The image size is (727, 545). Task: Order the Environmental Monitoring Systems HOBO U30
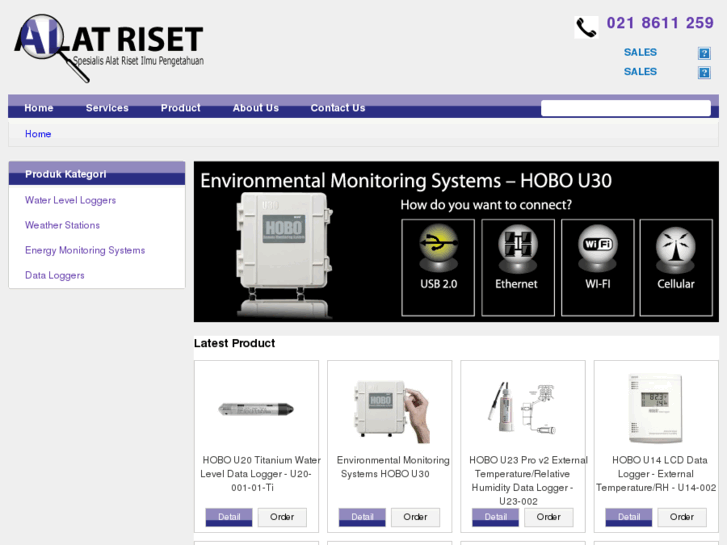coord(415,517)
